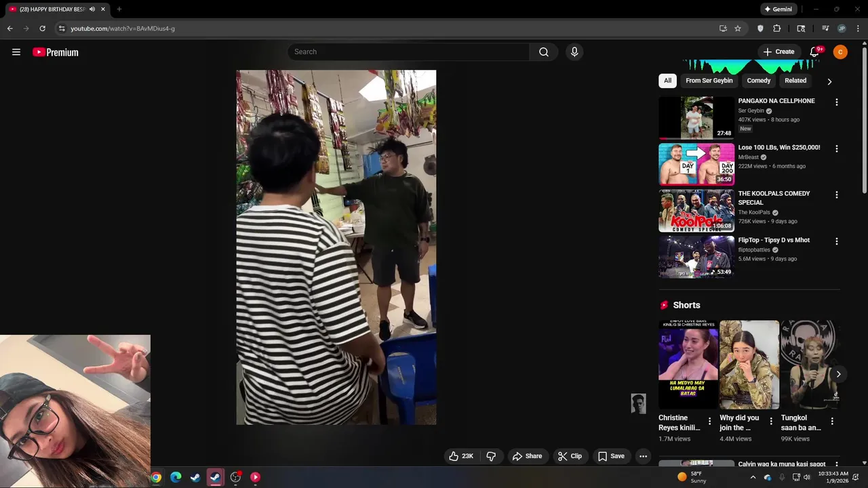Open Gemini in Chrome
The height and width of the screenshot is (488, 868).
tap(778, 9)
